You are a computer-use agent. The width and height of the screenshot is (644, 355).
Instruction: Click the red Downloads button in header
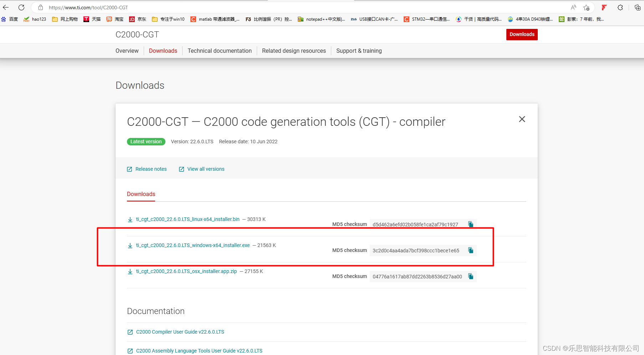pos(522,35)
